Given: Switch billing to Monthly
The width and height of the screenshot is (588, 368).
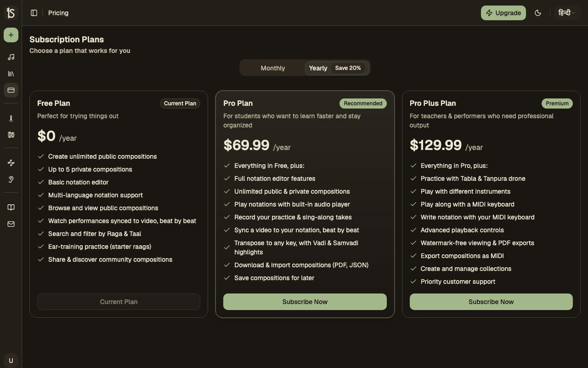Looking at the screenshot, I should point(273,68).
